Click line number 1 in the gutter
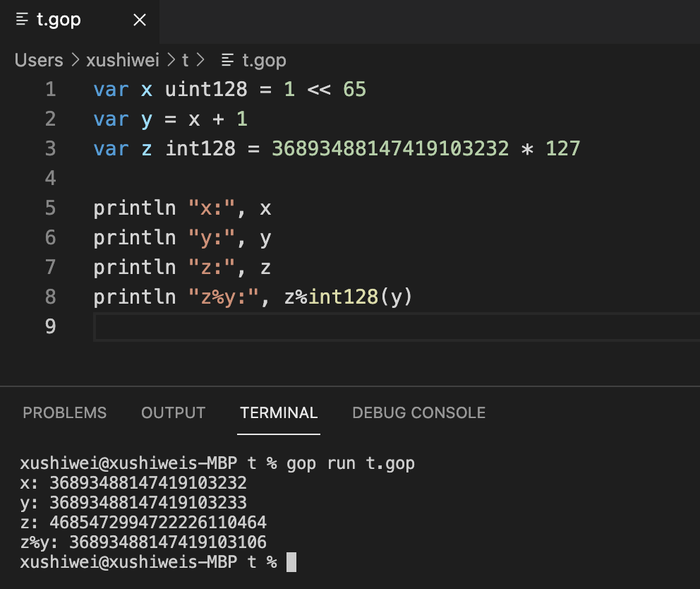 point(50,90)
